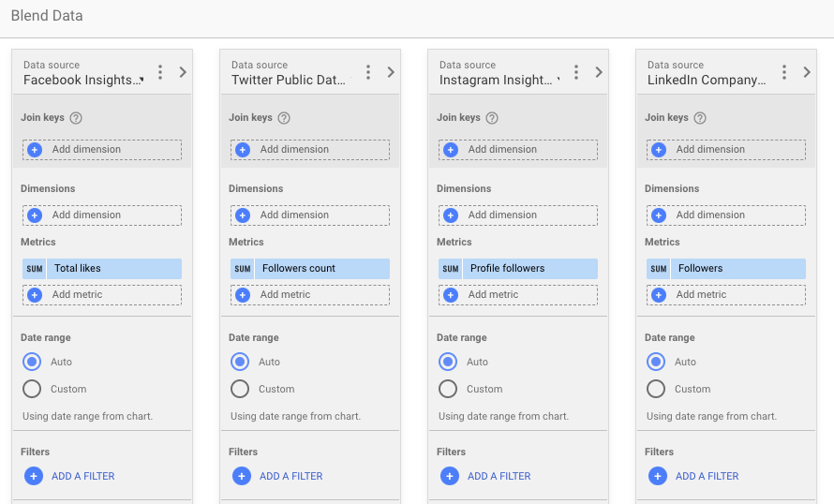Open the LinkedIn Company three-dot options menu

(x=784, y=72)
